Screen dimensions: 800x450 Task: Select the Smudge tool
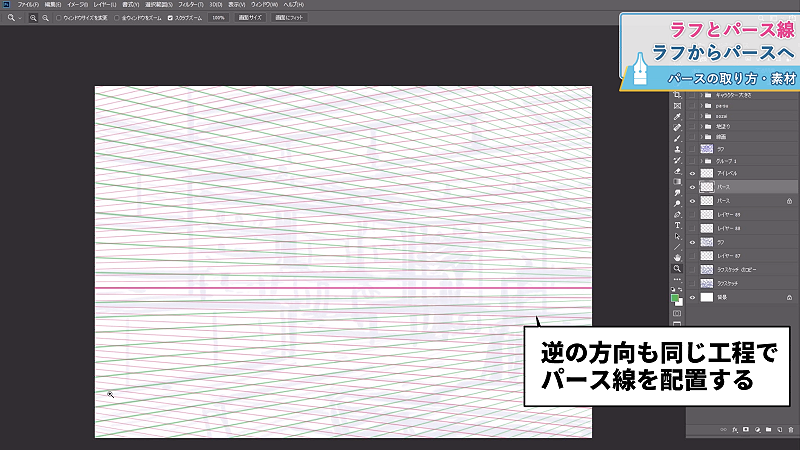(x=677, y=193)
